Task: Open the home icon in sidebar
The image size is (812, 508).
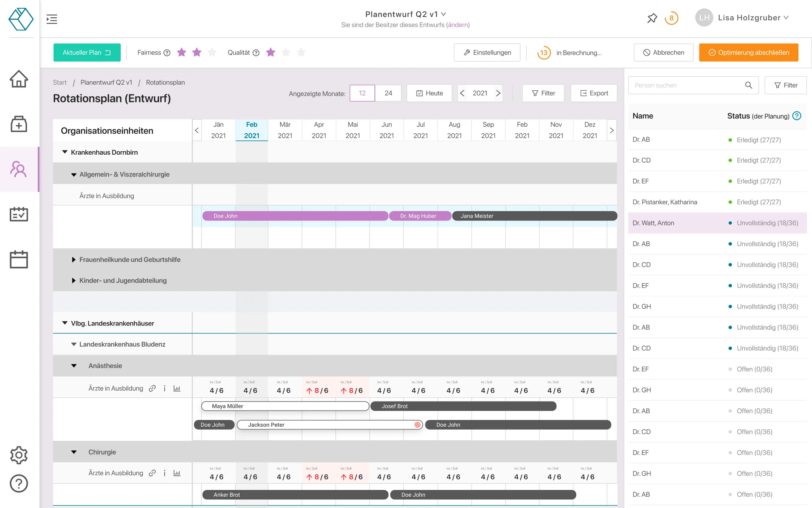Action: [19, 79]
